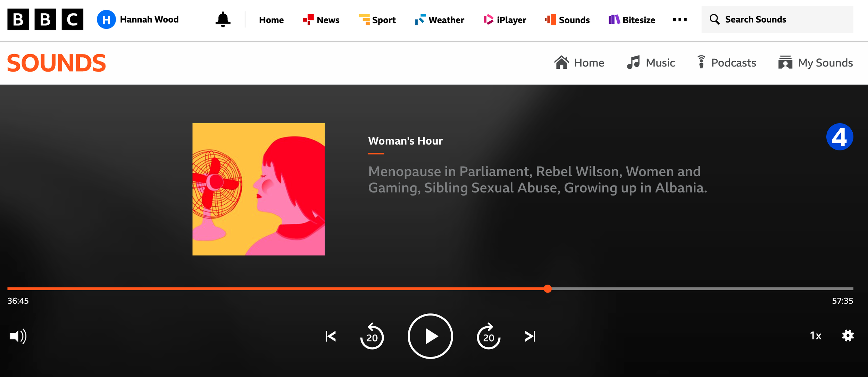The image size is (868, 377).
Task: Go to the Podcasts section
Action: coord(727,63)
